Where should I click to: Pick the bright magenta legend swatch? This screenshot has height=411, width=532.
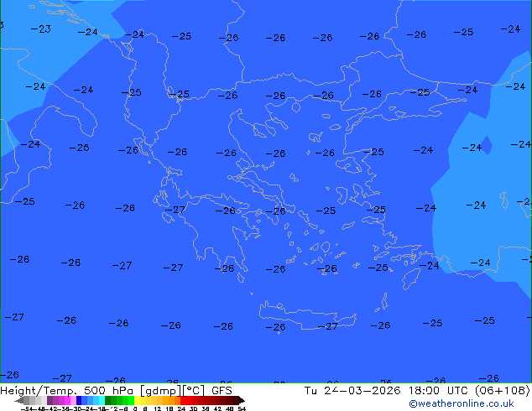pyautogui.click(x=67, y=400)
